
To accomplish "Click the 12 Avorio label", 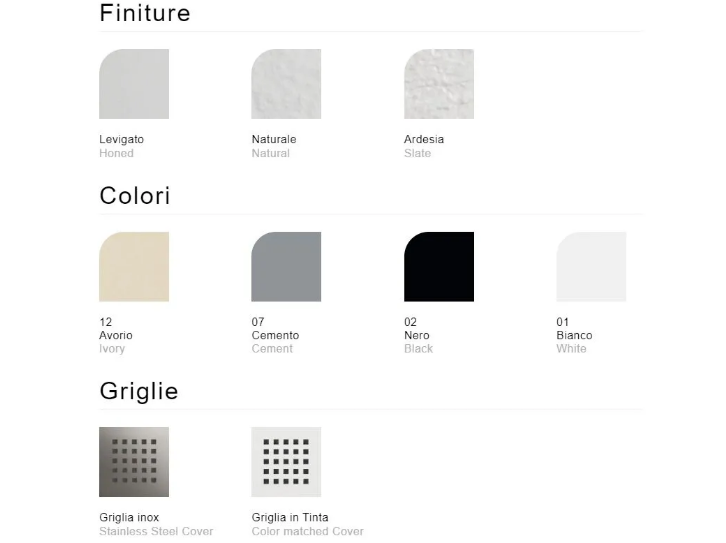I will click(115, 335).
